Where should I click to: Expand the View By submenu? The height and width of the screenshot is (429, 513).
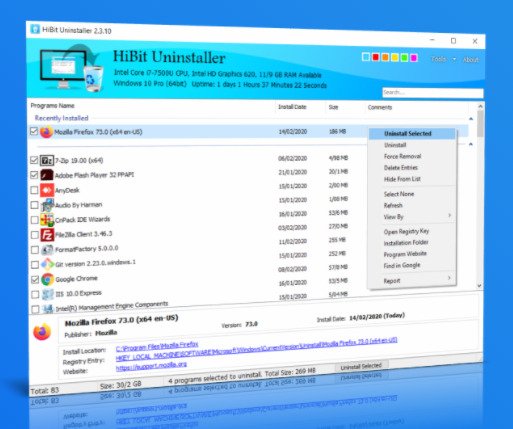click(412, 217)
